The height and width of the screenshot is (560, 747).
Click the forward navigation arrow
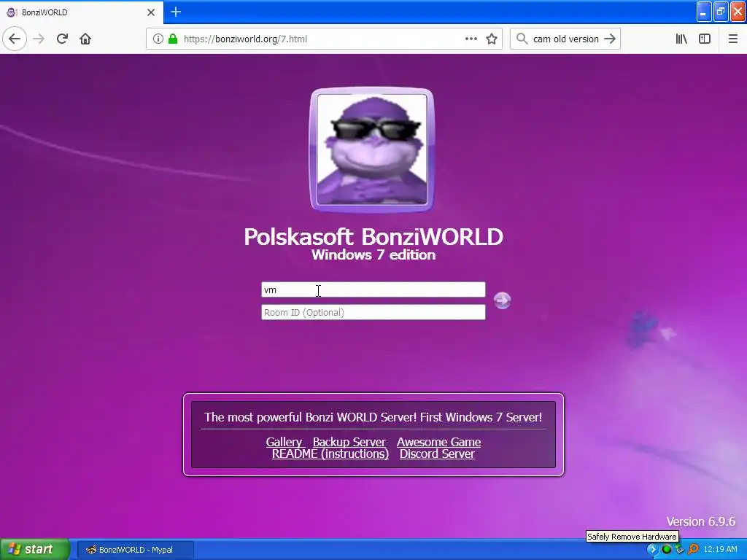(39, 39)
